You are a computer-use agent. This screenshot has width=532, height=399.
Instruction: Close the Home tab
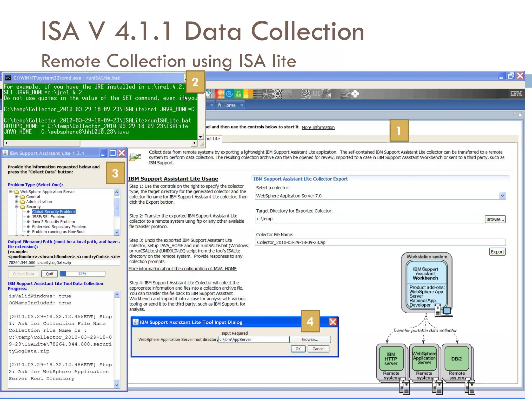(x=242, y=105)
